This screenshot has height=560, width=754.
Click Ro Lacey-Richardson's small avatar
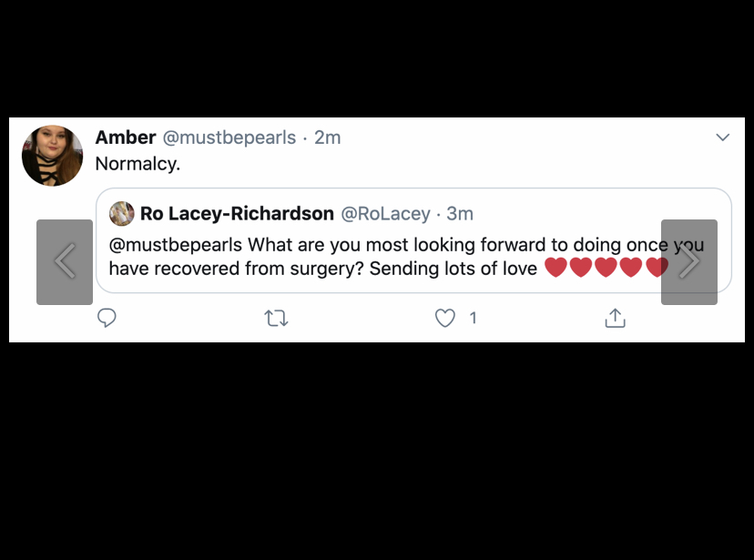[122, 213]
